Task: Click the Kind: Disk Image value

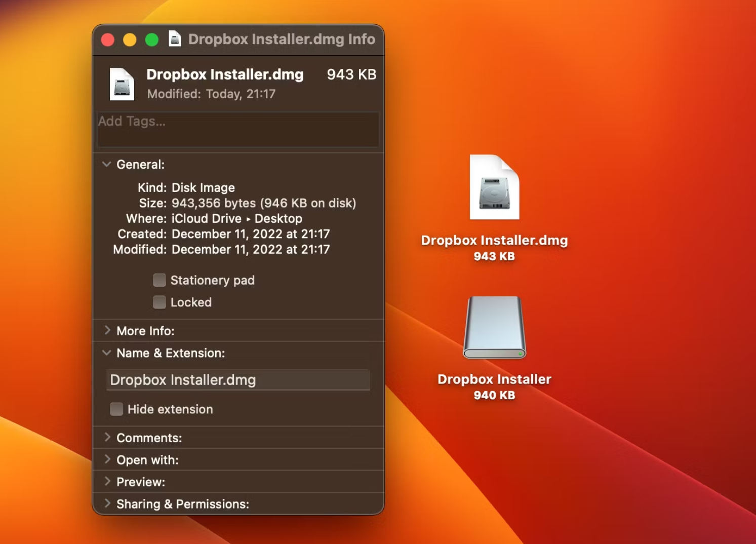Action: pos(203,187)
